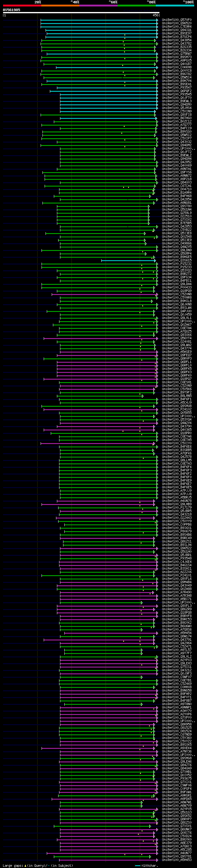
Task: Click the green alignment bar for UniRef100_B8LMN5
Action: (x=100, y=396)
